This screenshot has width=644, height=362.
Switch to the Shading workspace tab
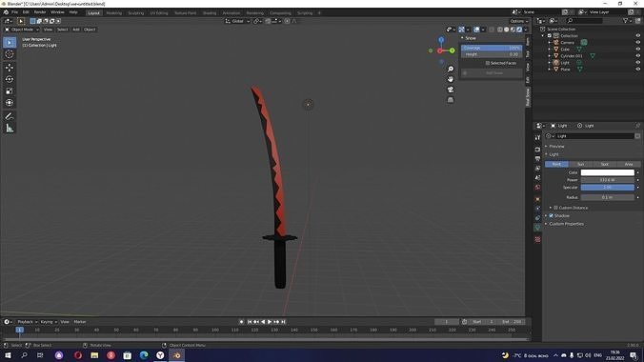(x=210, y=13)
